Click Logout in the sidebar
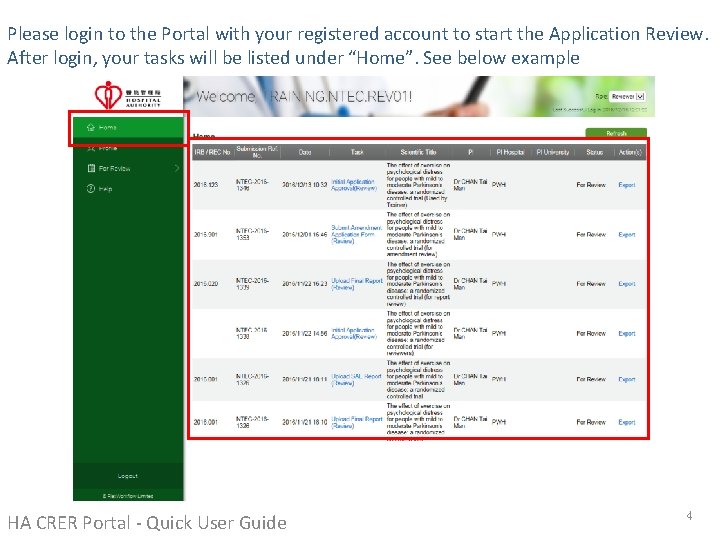 pyautogui.click(x=128, y=476)
